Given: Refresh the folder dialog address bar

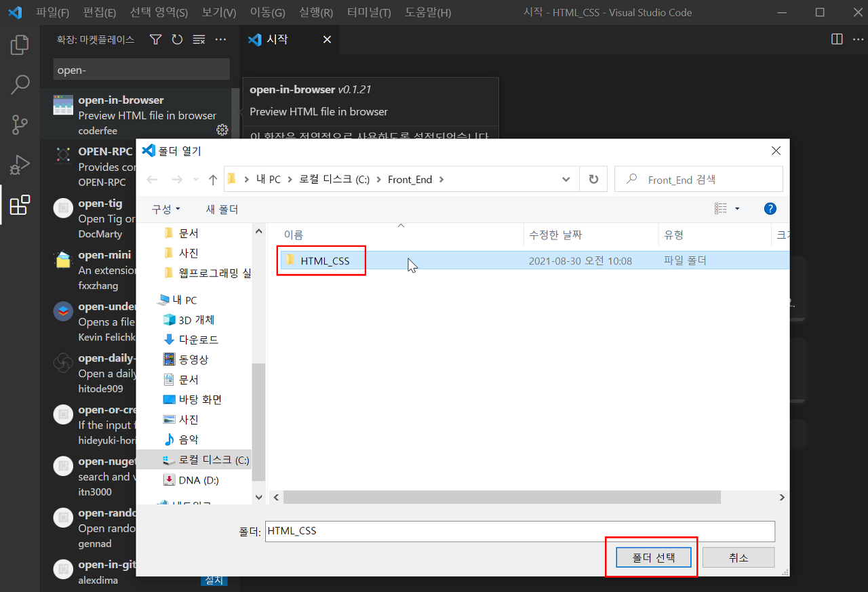Looking at the screenshot, I should pos(593,180).
